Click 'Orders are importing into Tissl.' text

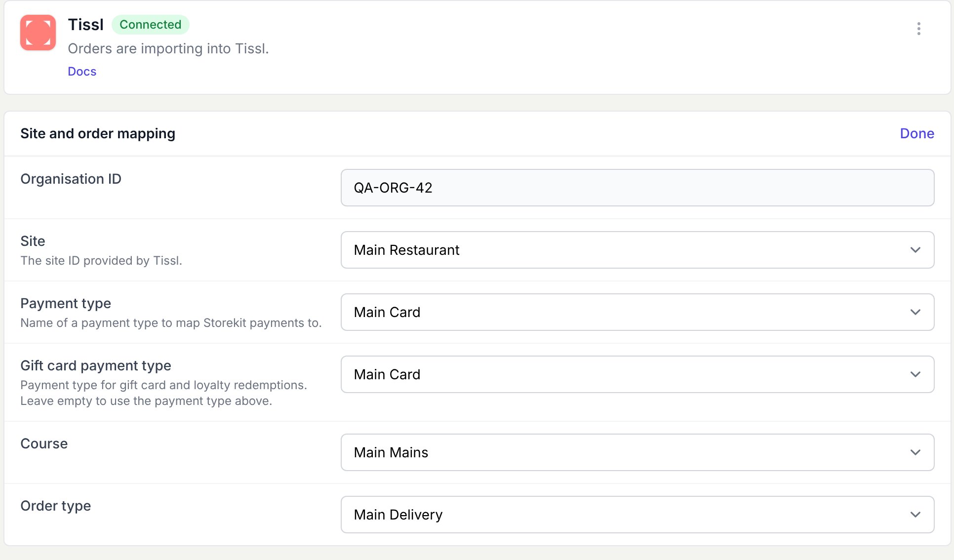168,48
